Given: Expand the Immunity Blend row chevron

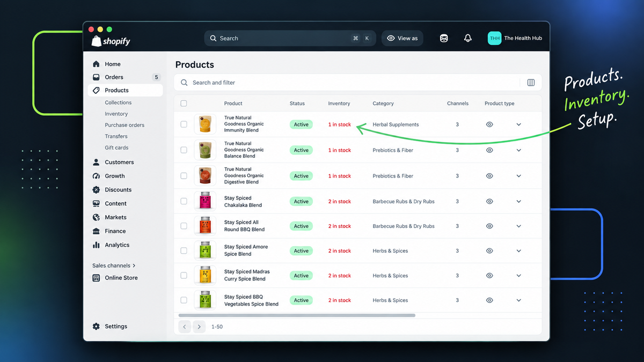Looking at the screenshot, I should coord(518,124).
